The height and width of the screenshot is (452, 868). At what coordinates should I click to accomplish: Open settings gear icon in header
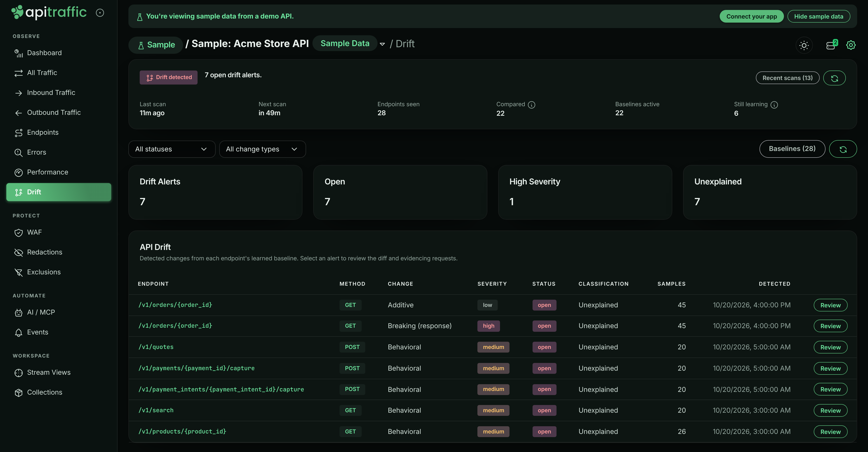click(850, 45)
